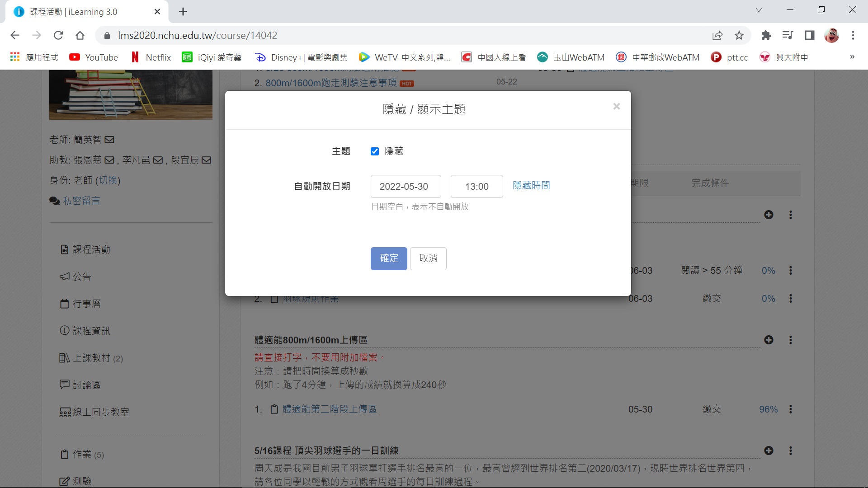This screenshot has height=488, width=868.
Task: Open the 玉山WebATM bookmark
Action: click(x=571, y=57)
